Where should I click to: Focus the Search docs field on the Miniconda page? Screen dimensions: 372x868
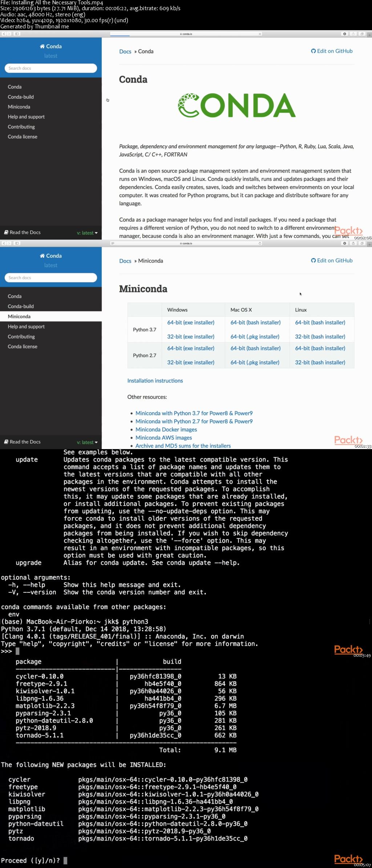pos(51,277)
